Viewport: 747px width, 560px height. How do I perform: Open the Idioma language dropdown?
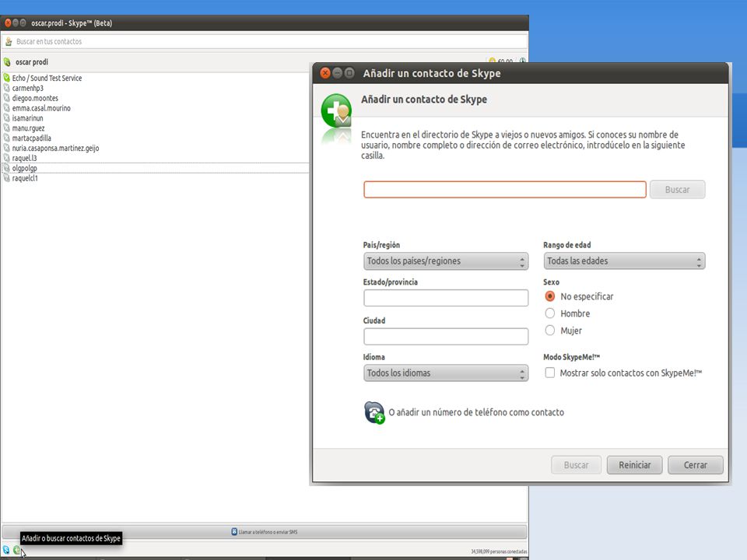pyautogui.click(x=446, y=373)
